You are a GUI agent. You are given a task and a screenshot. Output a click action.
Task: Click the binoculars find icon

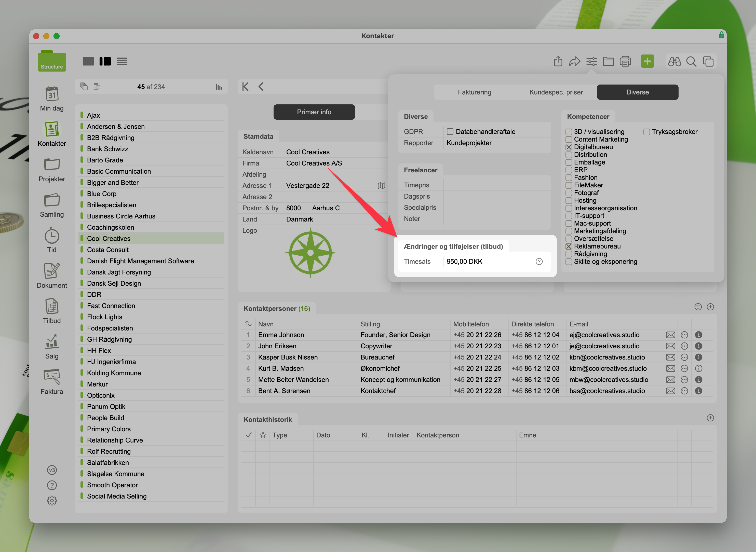coord(674,61)
